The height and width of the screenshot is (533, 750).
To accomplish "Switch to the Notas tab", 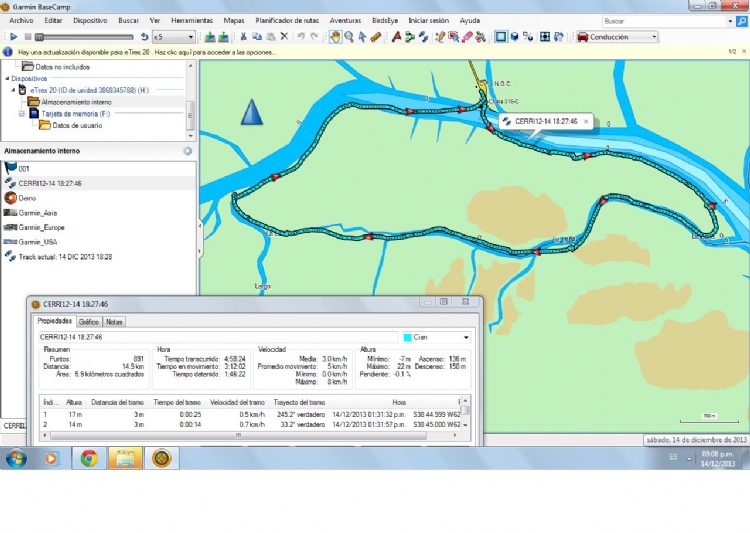I will tap(114, 322).
